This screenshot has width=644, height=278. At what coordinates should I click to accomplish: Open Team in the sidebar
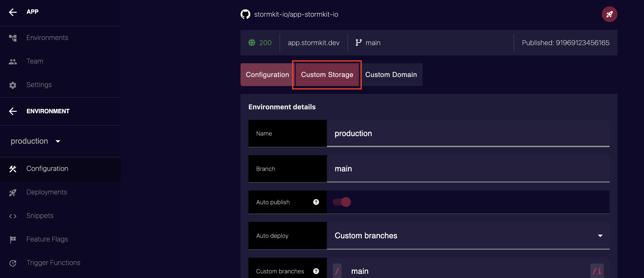[x=60, y=61]
